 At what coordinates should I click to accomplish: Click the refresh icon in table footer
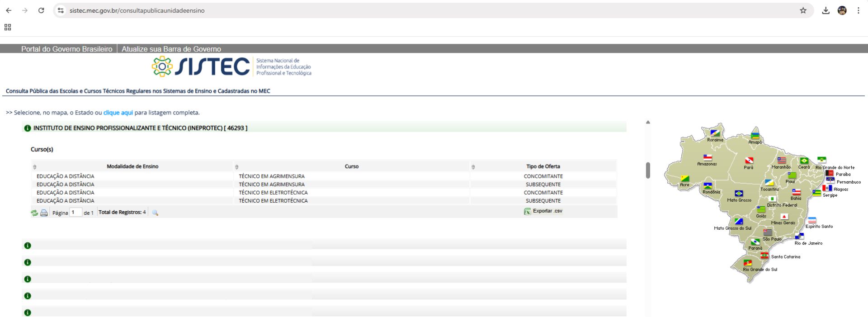click(x=34, y=213)
